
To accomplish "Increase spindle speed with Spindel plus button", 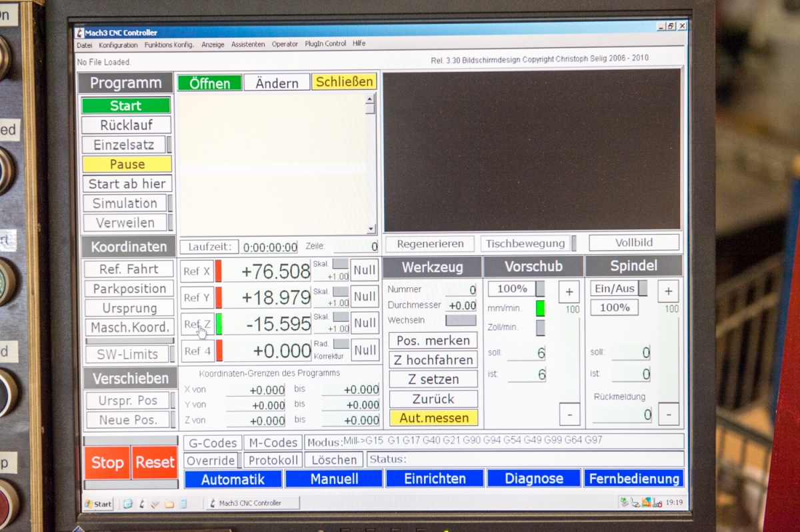I will click(x=669, y=291).
